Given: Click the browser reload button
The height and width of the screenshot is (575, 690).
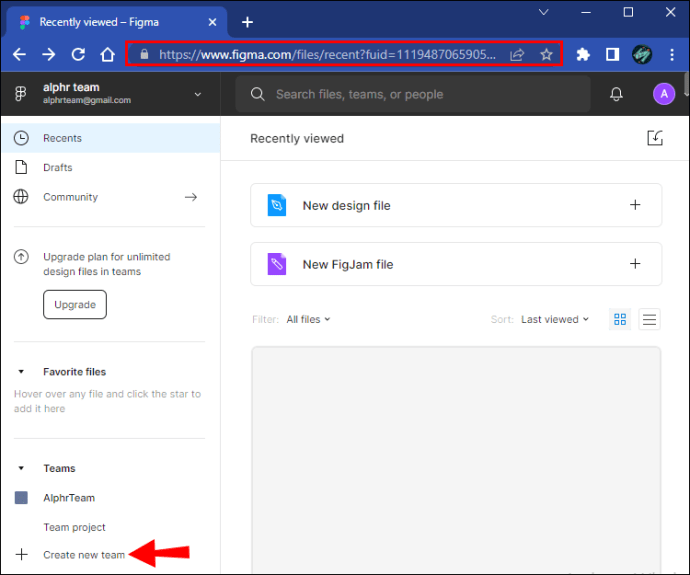Looking at the screenshot, I should 78,55.
